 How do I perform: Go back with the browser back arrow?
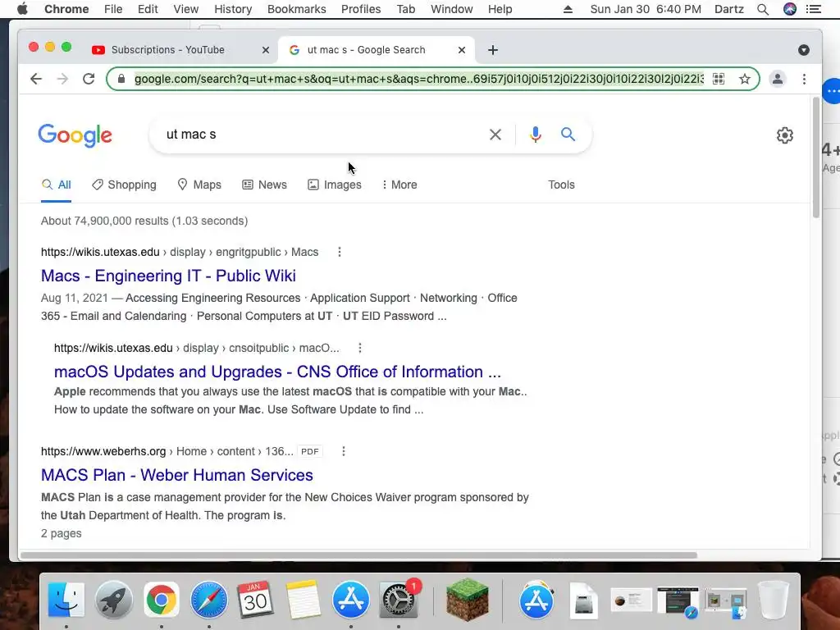coord(36,79)
